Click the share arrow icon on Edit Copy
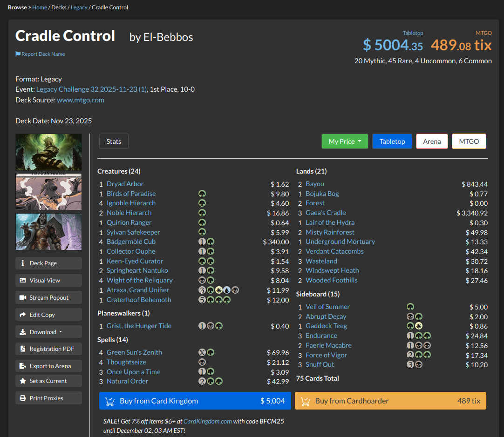504x437 pixels. pos(23,315)
